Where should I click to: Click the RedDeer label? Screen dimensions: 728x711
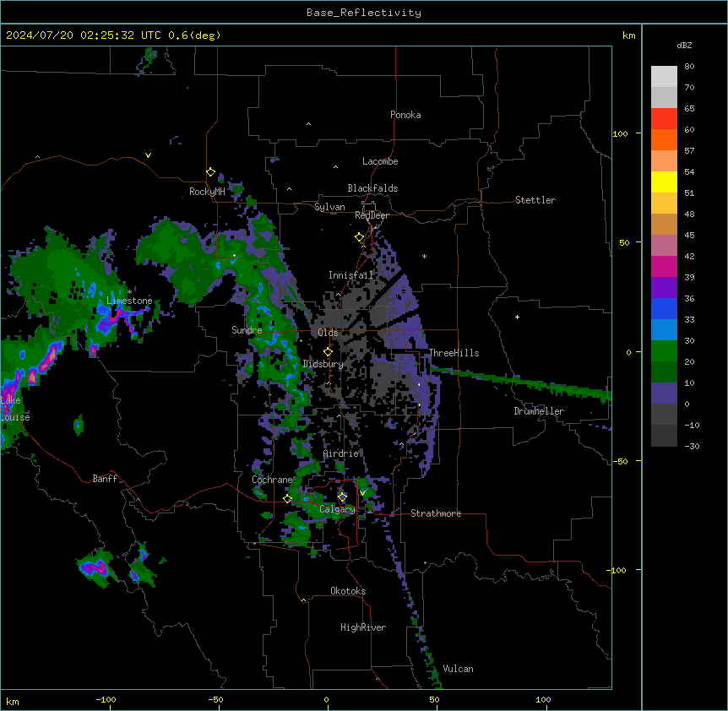tap(372, 215)
